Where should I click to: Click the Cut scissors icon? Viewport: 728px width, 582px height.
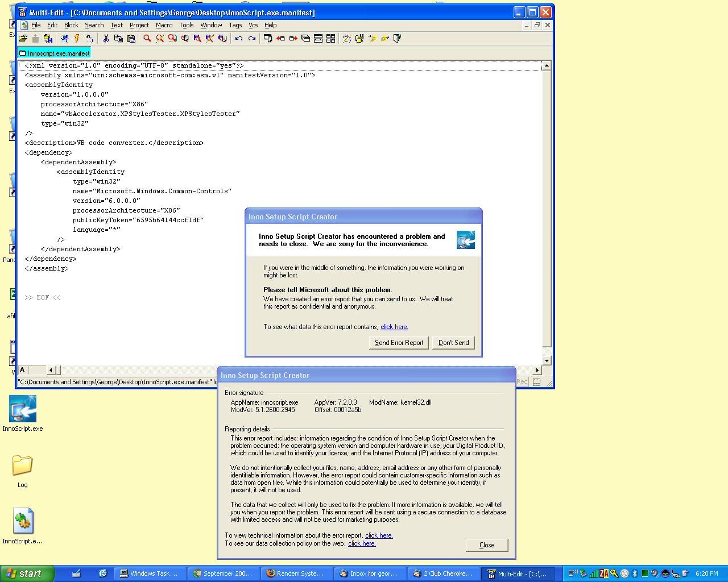[x=106, y=38]
